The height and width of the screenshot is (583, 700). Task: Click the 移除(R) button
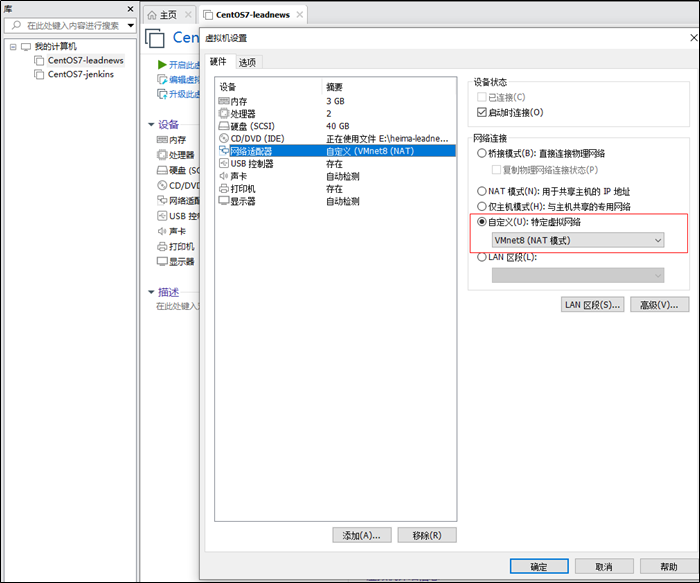pyautogui.click(x=427, y=535)
